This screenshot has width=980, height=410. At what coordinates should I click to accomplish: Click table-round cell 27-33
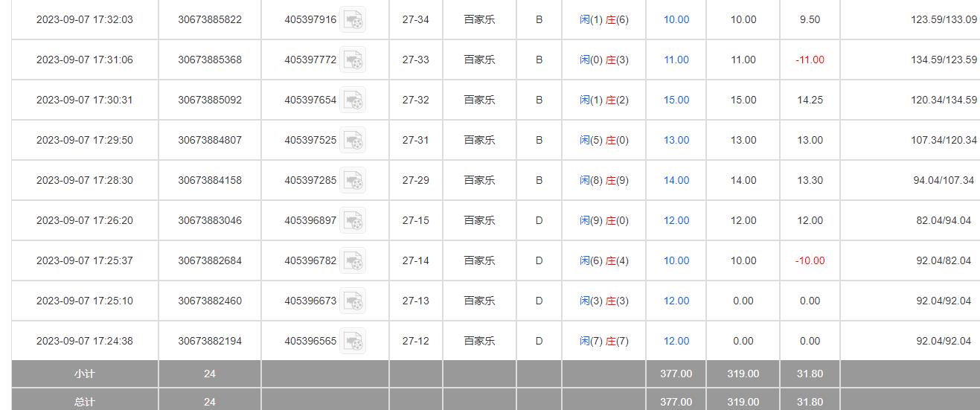click(x=416, y=60)
